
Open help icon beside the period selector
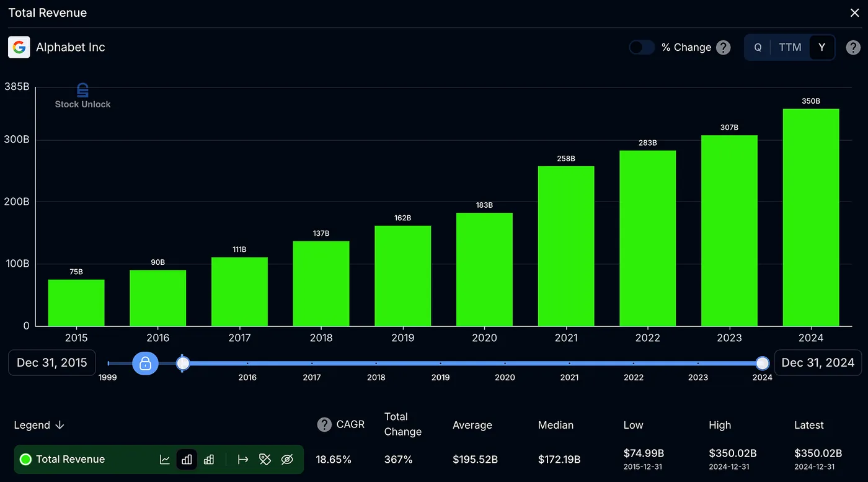pyautogui.click(x=853, y=47)
